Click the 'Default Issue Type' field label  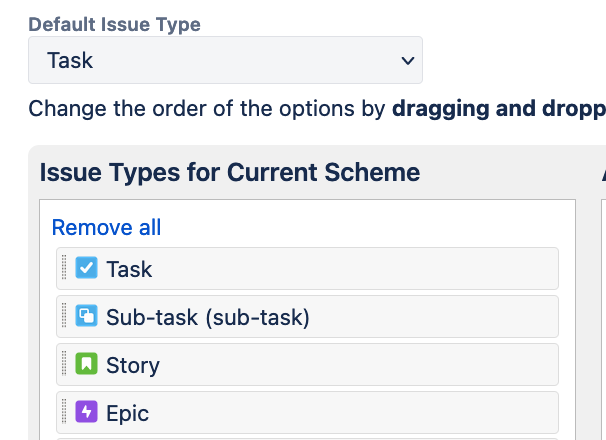coord(114,24)
